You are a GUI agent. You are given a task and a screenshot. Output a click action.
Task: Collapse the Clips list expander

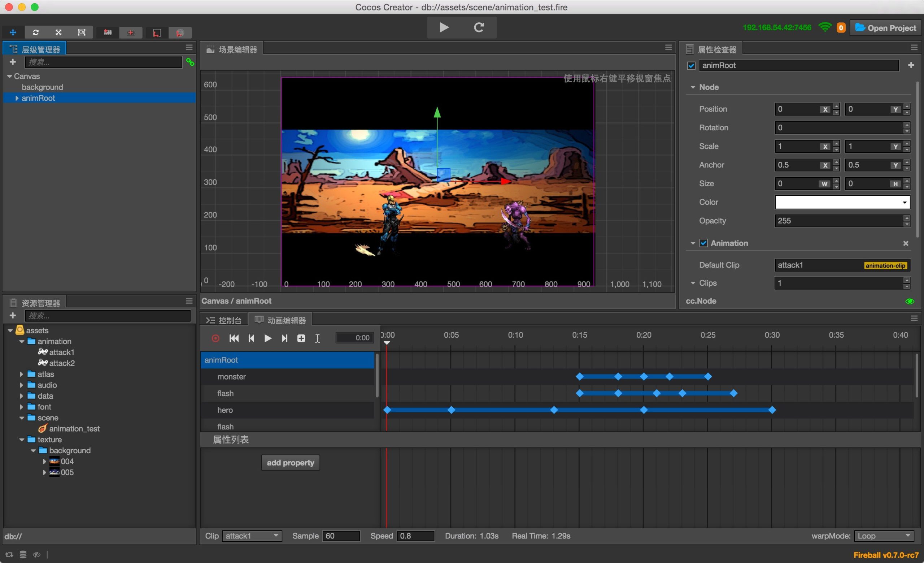(693, 283)
